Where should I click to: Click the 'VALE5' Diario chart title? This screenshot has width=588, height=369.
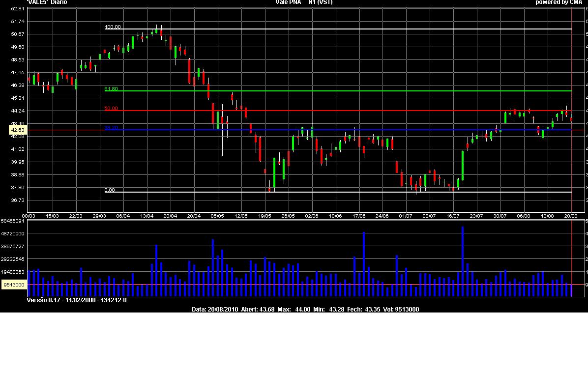[47, 2]
